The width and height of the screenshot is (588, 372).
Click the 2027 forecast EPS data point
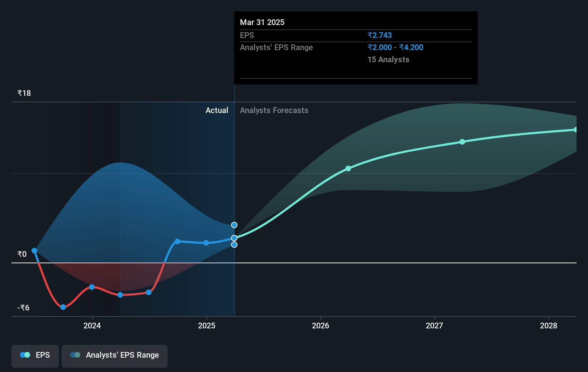462,142
